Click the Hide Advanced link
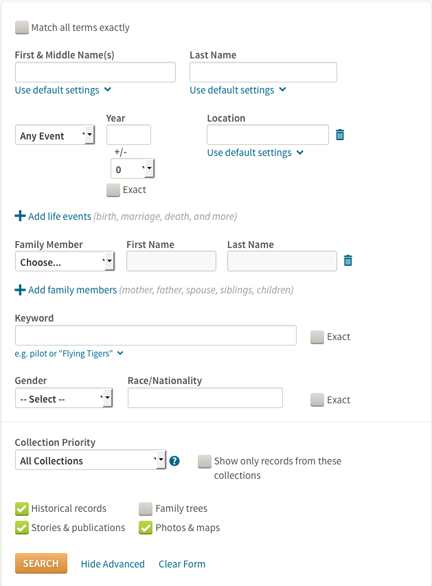This screenshot has height=586, width=432. click(x=112, y=564)
